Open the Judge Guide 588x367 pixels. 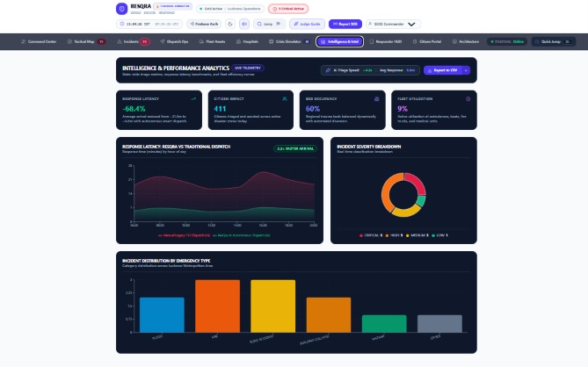coord(307,24)
